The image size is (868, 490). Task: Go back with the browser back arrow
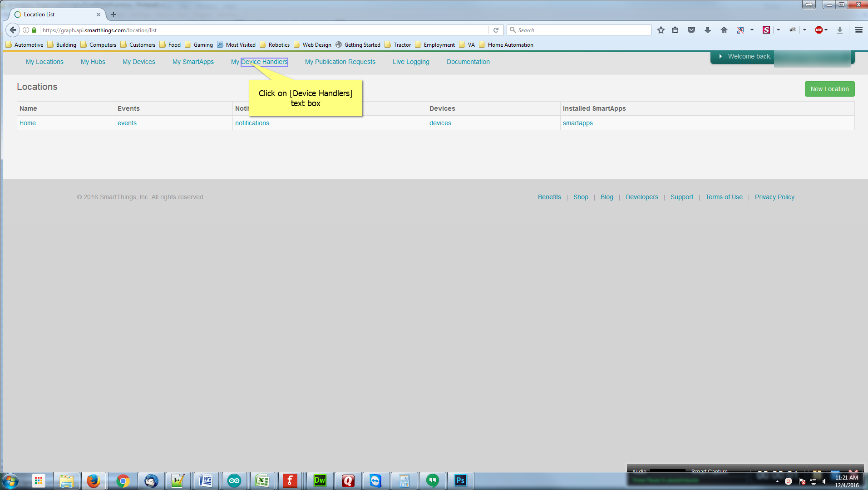pos(13,30)
